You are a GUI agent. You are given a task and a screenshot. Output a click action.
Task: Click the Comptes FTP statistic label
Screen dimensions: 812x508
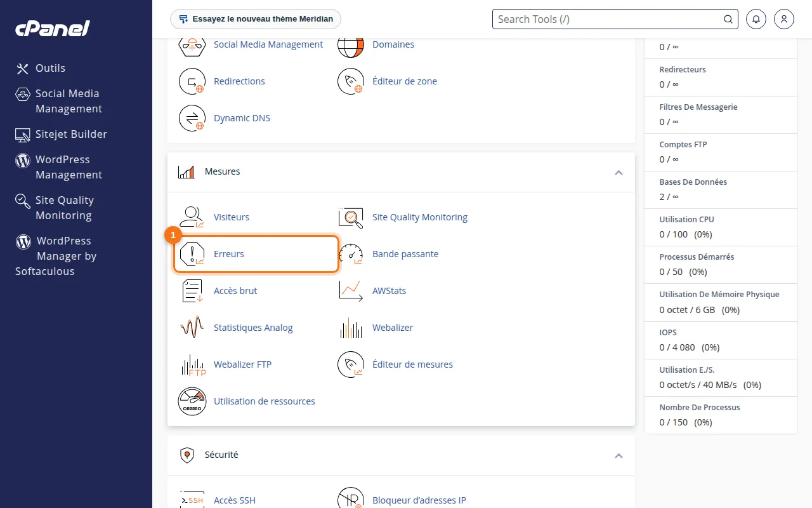pos(683,145)
